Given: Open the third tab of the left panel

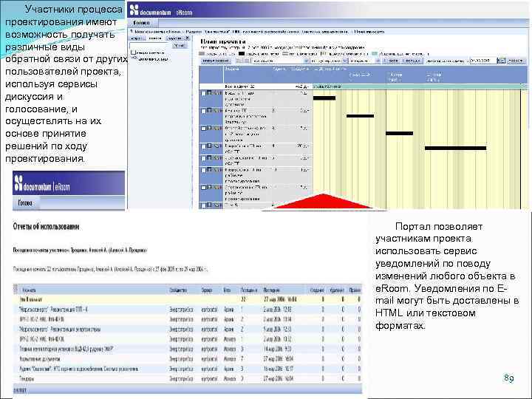Looking at the screenshot, I should click(x=174, y=38).
